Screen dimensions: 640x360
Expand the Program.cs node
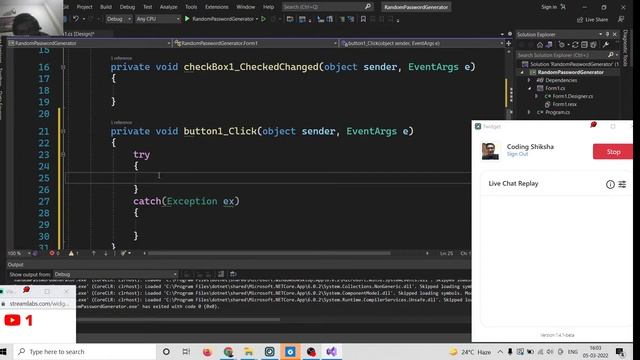529,112
